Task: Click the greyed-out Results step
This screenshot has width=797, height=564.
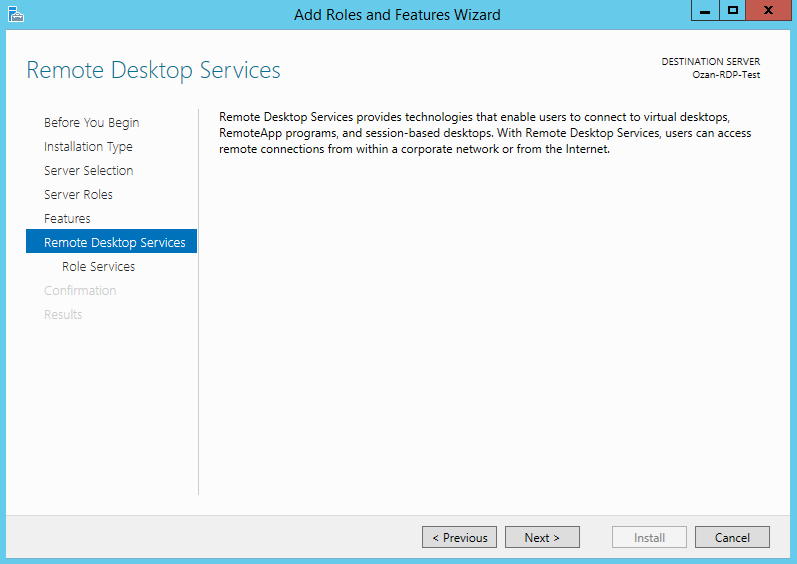Action: click(63, 315)
